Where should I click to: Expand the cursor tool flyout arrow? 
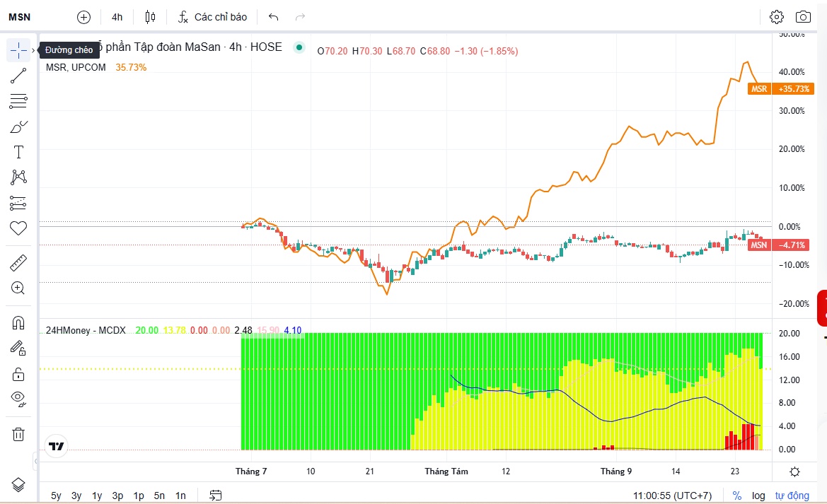tap(33, 50)
